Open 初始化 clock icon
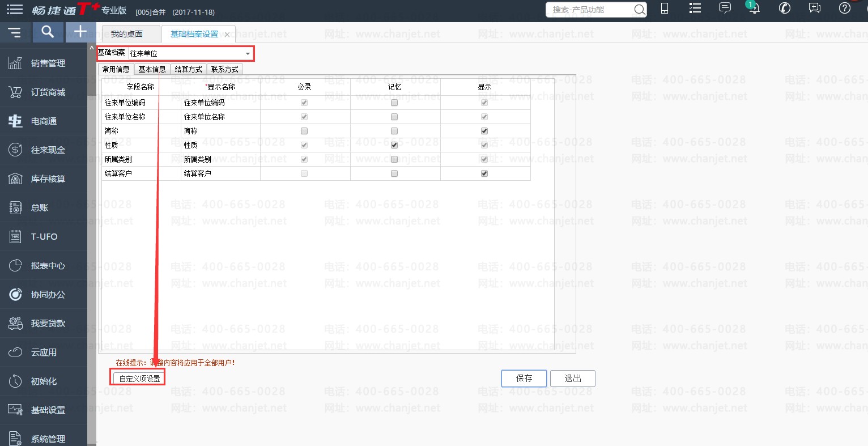 click(x=15, y=381)
